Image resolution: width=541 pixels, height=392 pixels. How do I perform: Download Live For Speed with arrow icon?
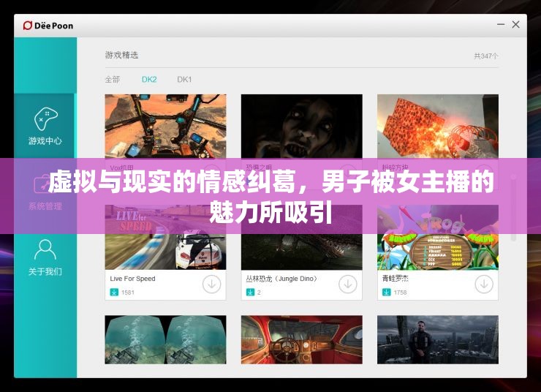[211, 284]
